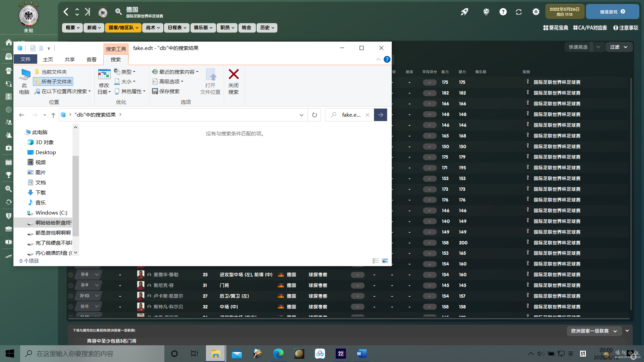The height and width of the screenshot is (362, 644).
Task: Open the Football Manager settings gear
Action: click(x=536, y=12)
